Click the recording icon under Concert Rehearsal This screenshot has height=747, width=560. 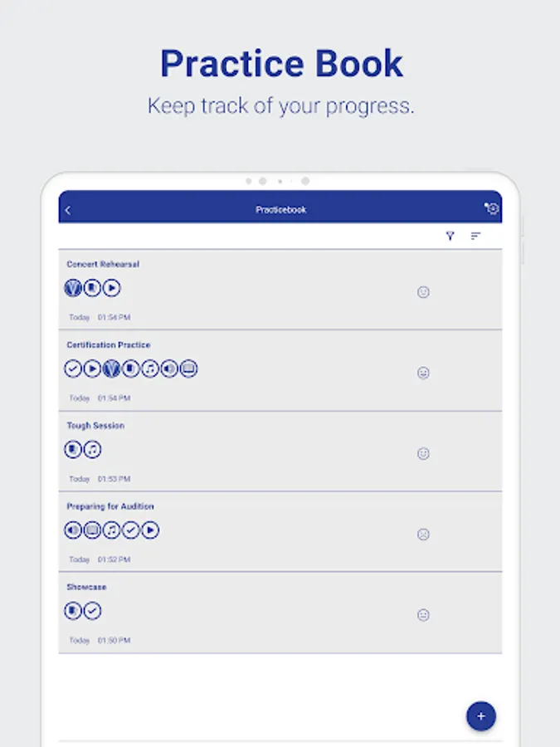(x=92, y=288)
